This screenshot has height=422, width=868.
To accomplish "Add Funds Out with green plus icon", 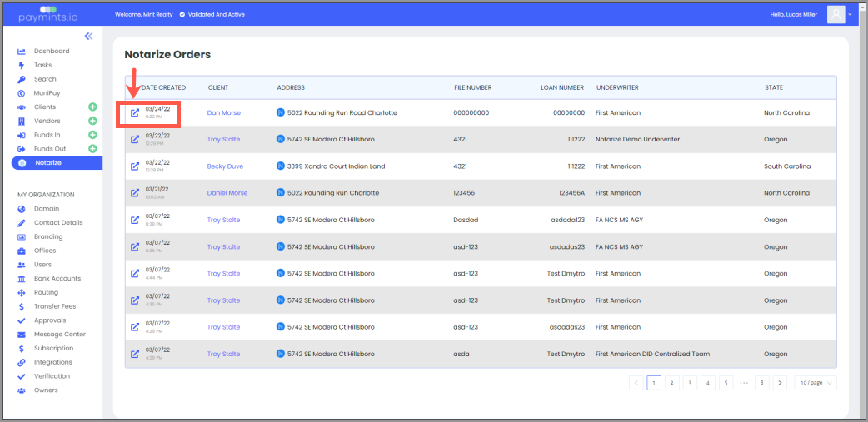I will coord(92,149).
